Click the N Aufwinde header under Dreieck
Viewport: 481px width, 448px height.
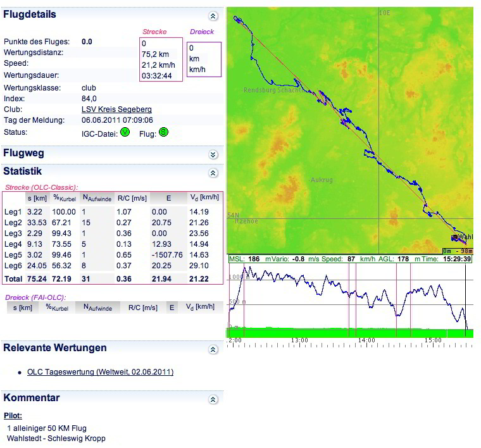coord(97,308)
